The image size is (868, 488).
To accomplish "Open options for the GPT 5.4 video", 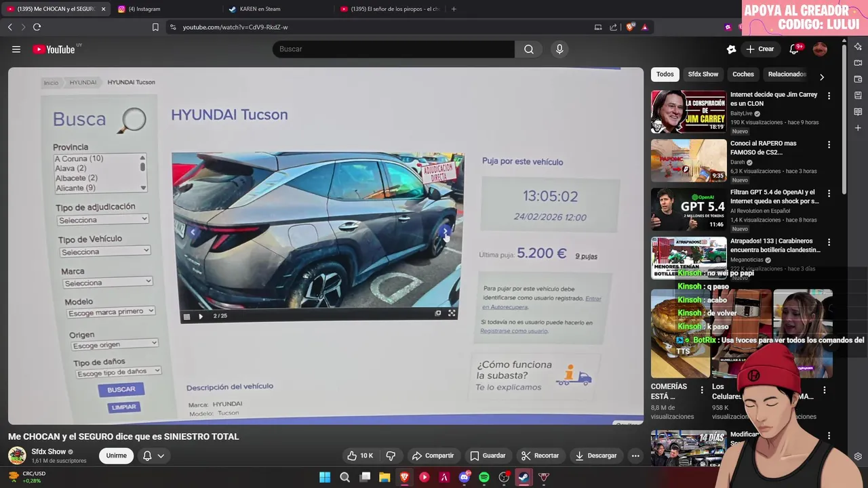I will coord(829,193).
